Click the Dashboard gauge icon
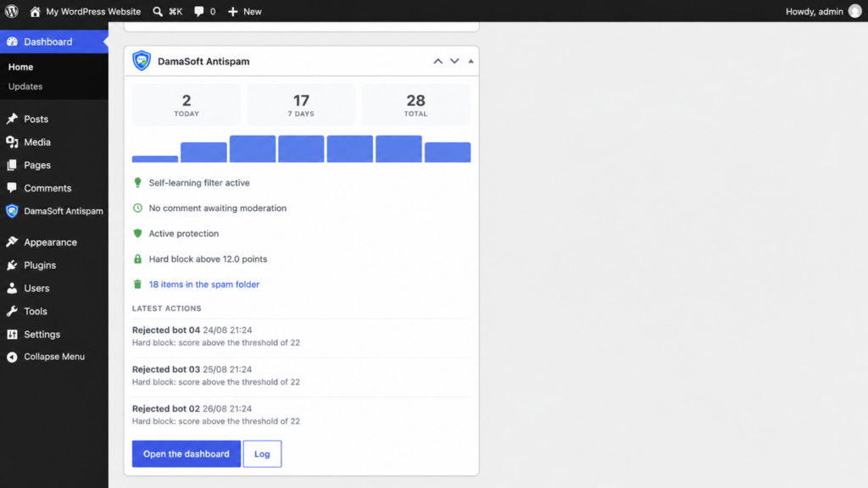868x488 pixels. [x=12, y=42]
